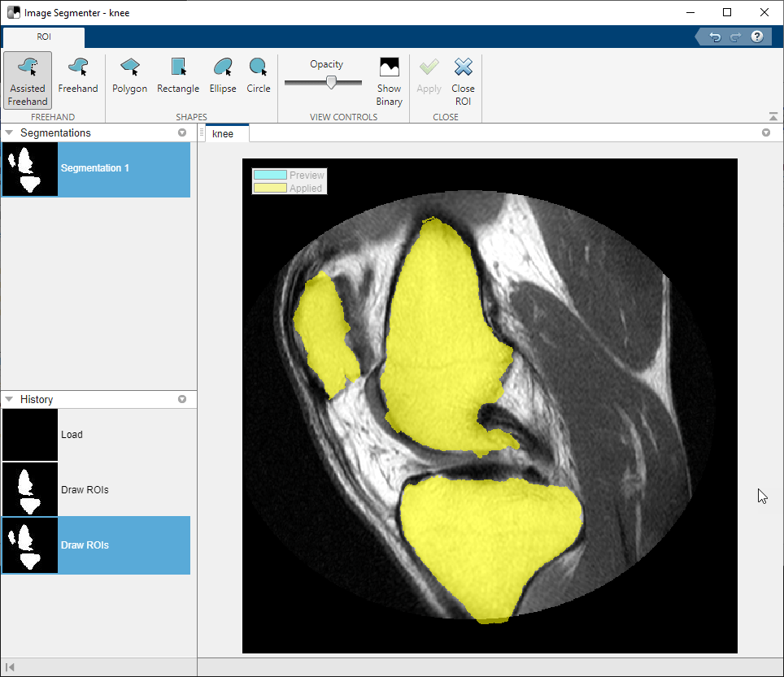
Task: Select the knee document tab
Action: coord(223,133)
